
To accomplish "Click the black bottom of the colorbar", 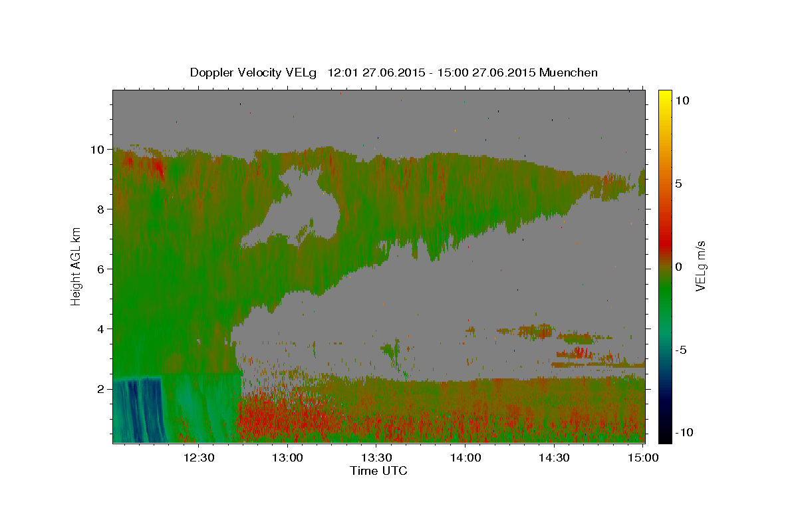I will pos(665,438).
